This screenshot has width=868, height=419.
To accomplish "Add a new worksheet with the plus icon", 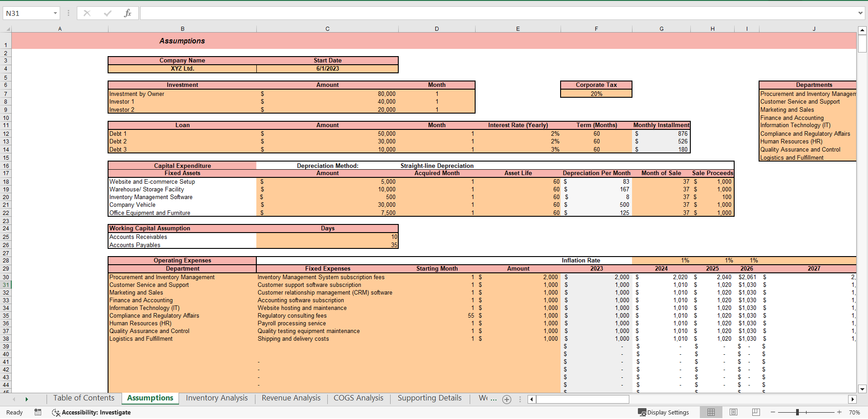I will click(x=507, y=400).
